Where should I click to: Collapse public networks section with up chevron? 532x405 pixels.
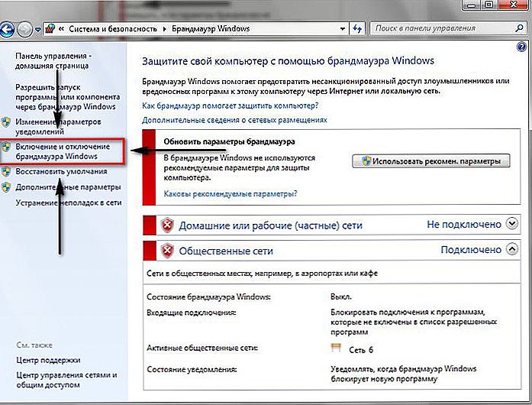click(x=512, y=249)
